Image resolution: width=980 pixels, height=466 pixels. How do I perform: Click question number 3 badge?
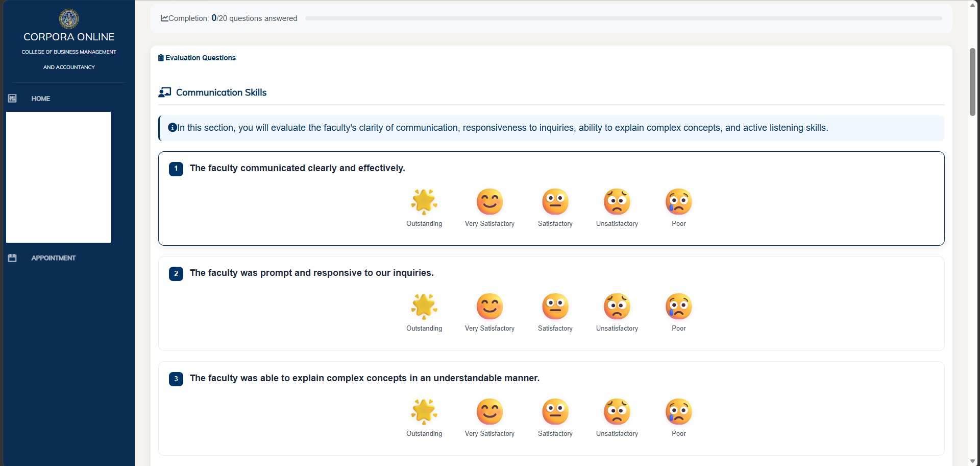[x=176, y=379]
